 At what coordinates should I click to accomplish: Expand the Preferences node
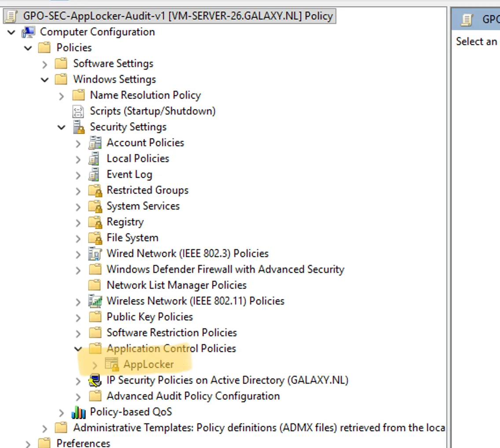pos(28,444)
